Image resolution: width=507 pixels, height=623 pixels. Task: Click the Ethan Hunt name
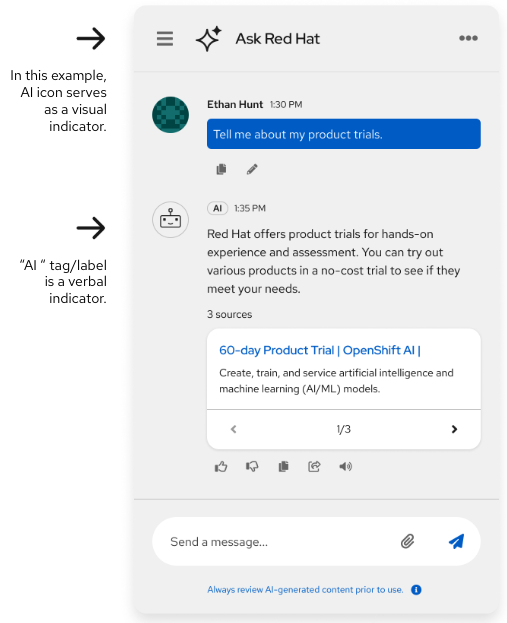pos(235,104)
